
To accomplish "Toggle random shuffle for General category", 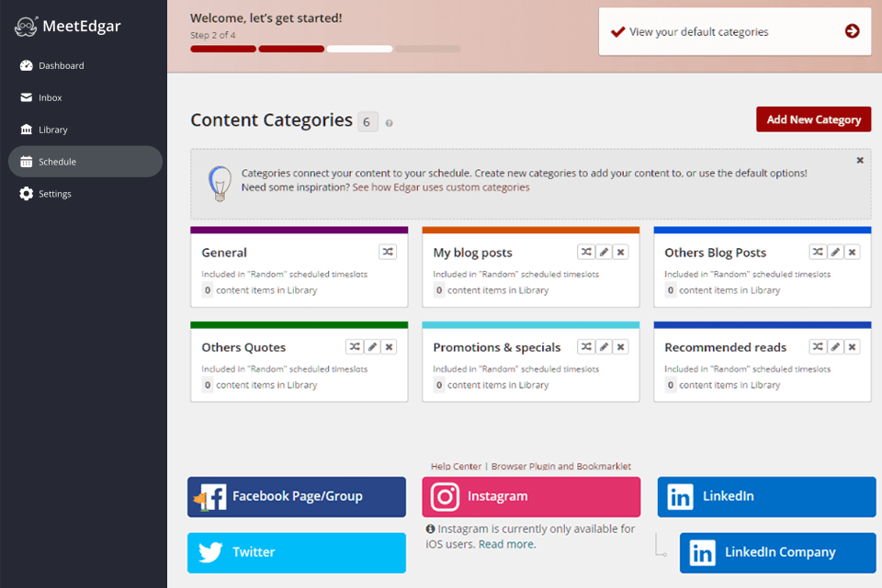I will click(x=388, y=252).
